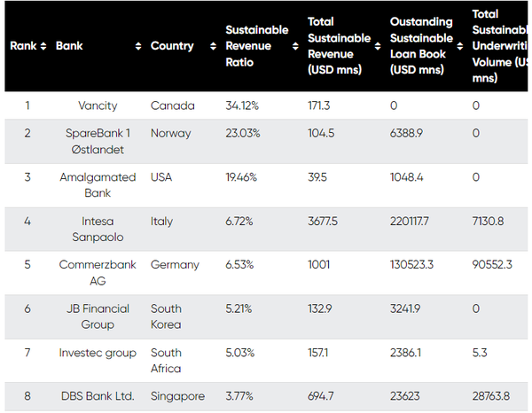The height and width of the screenshot is (413, 532).
Task: Click the sort arrows beside Bank
Action: [x=138, y=46]
